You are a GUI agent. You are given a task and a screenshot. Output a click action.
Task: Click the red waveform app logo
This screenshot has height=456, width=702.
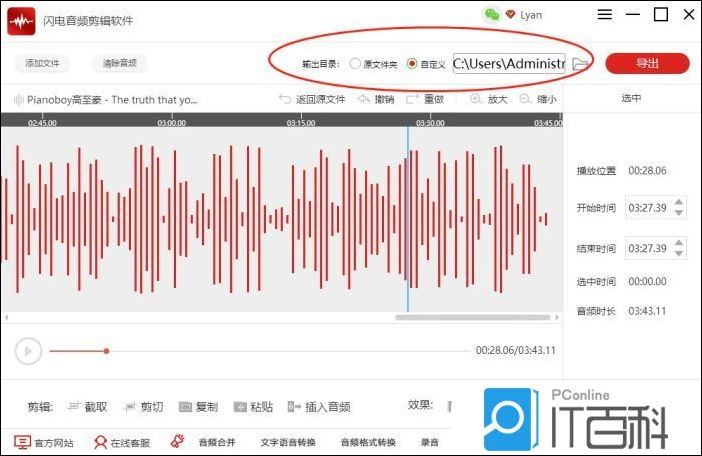(21, 21)
